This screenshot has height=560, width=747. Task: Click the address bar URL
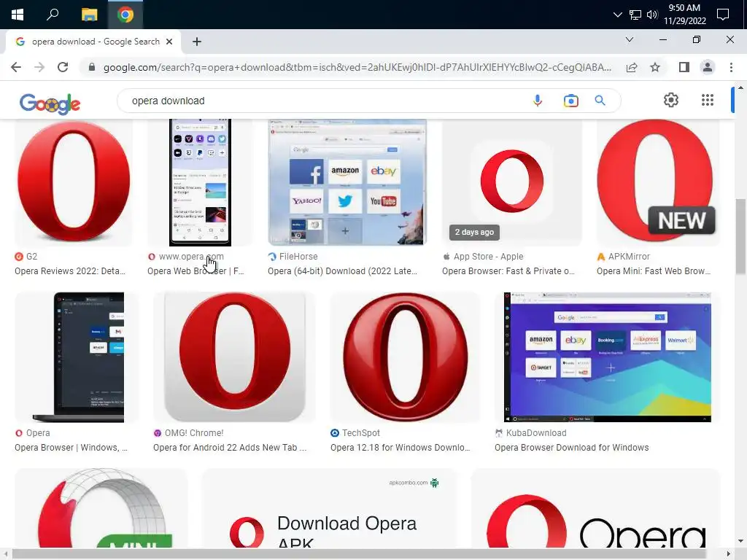click(x=357, y=67)
